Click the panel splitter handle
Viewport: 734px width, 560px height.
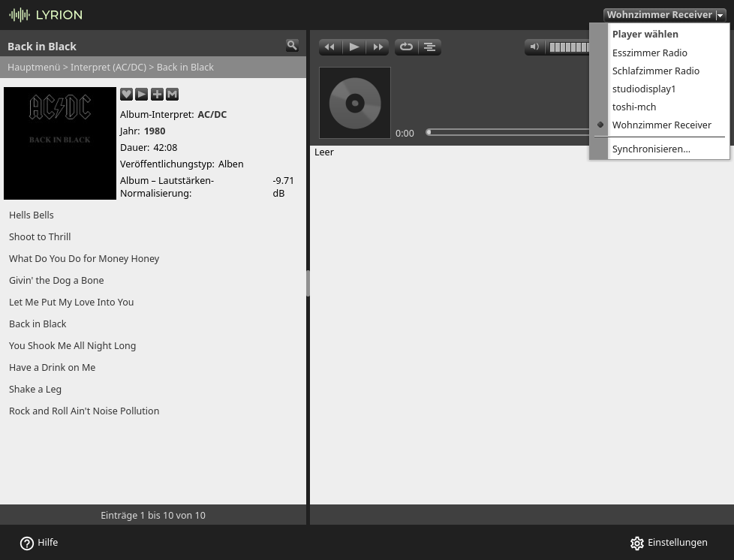point(308,283)
